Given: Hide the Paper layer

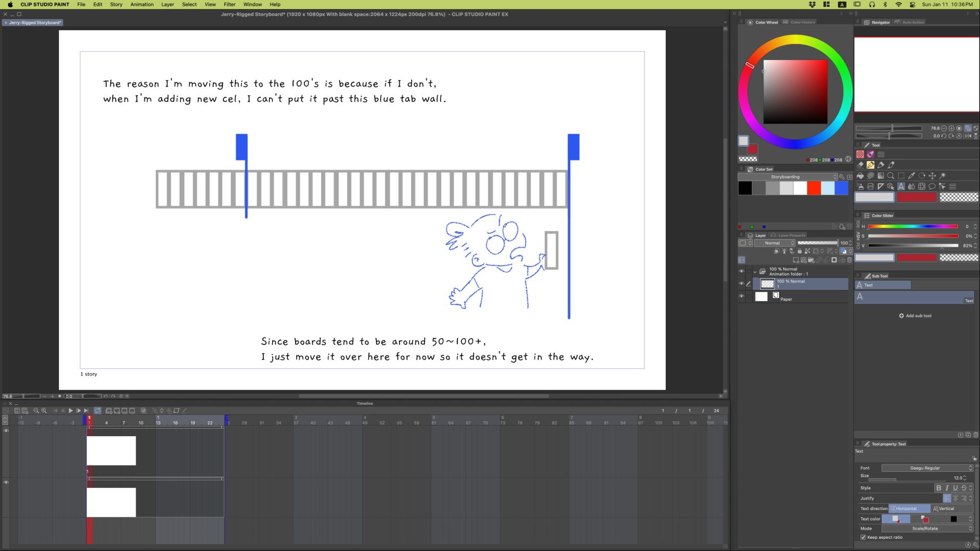Looking at the screenshot, I should tap(741, 296).
